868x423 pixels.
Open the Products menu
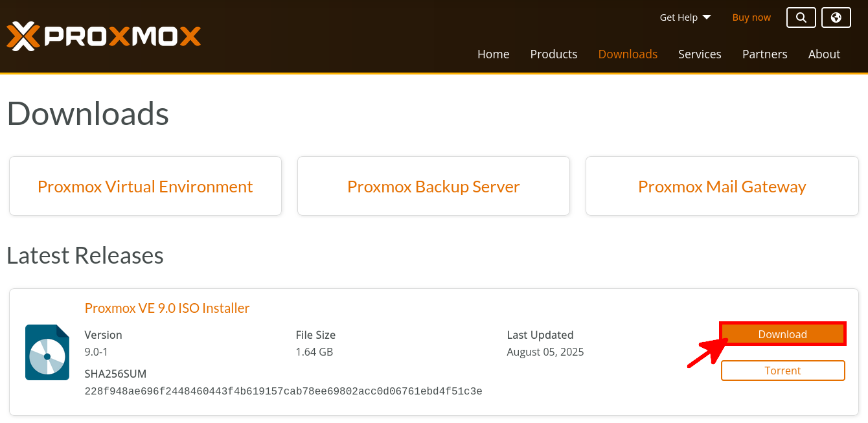(x=553, y=54)
